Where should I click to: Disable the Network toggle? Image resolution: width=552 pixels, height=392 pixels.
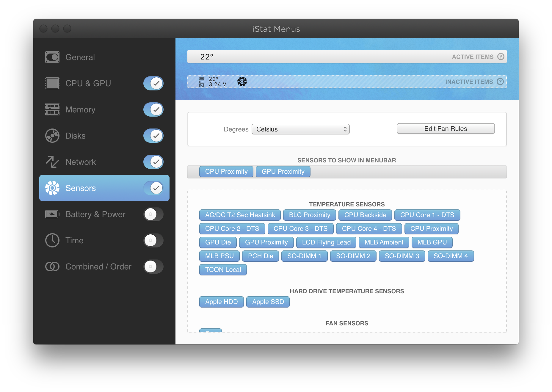(x=153, y=162)
